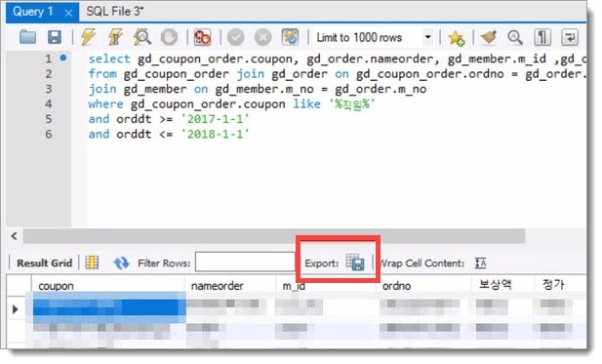Viewport: 602px width, 364px height.
Task: Toggle Wrap Cell Content icon
Action: pyautogui.click(x=480, y=263)
